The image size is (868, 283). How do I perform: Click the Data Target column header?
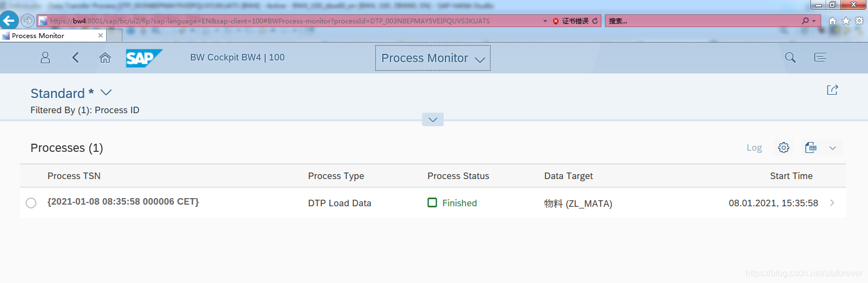click(x=568, y=176)
